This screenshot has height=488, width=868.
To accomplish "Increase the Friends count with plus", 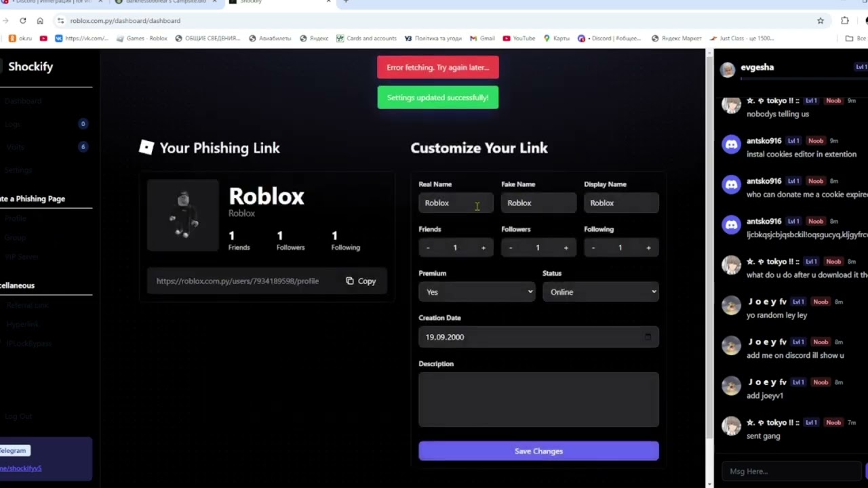I will 484,248.
